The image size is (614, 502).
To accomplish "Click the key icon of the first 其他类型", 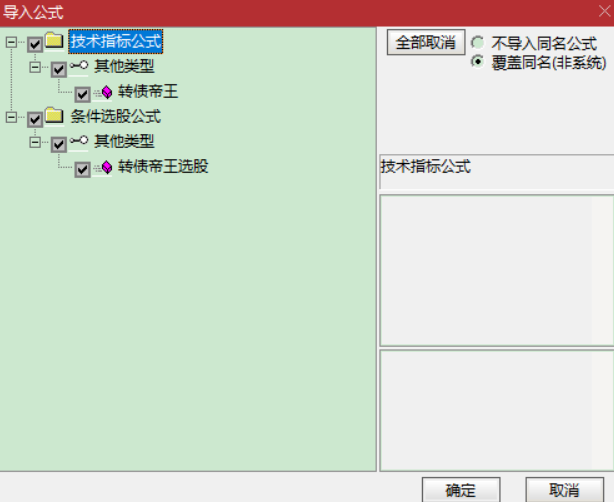I will (79, 66).
